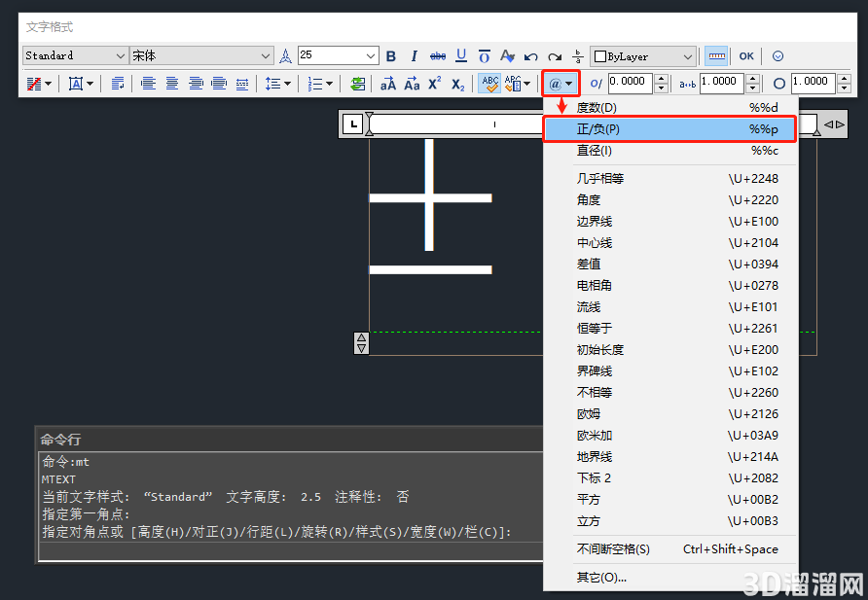Apply strikethrough to text

[x=438, y=55]
